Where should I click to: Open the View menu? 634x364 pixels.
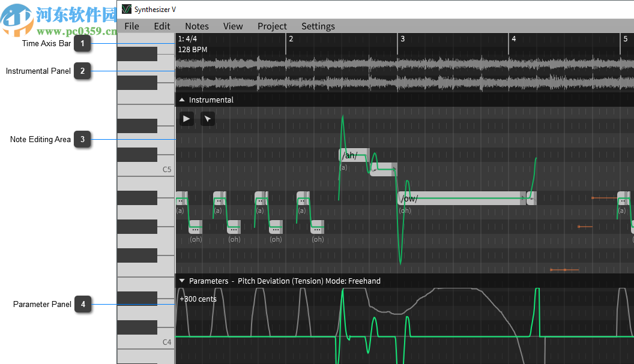coord(233,26)
